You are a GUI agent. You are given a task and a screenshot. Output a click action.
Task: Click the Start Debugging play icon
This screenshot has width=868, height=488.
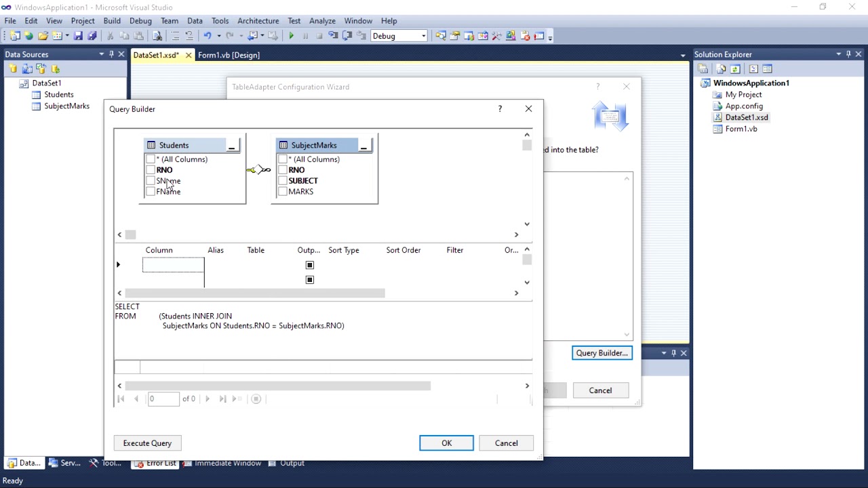click(x=291, y=36)
